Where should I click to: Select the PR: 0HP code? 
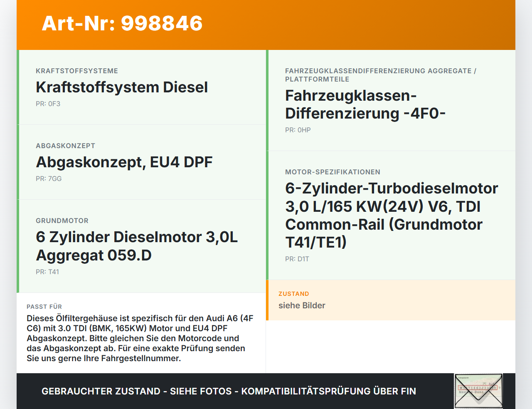tap(298, 130)
